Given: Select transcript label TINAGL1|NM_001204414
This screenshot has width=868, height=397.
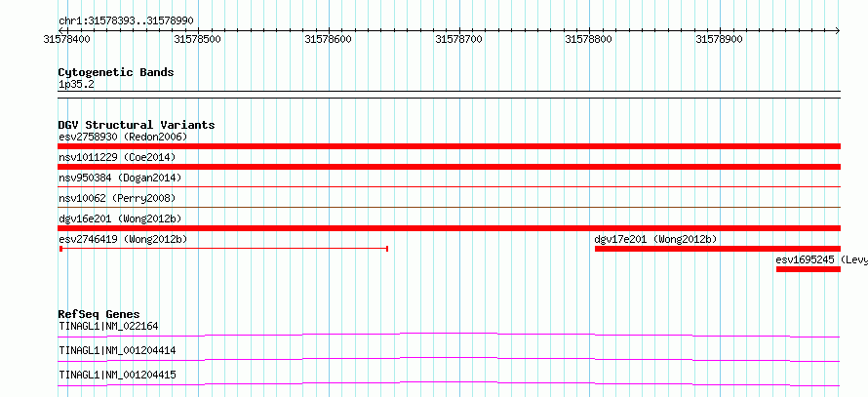Looking at the screenshot, I should point(117,350).
